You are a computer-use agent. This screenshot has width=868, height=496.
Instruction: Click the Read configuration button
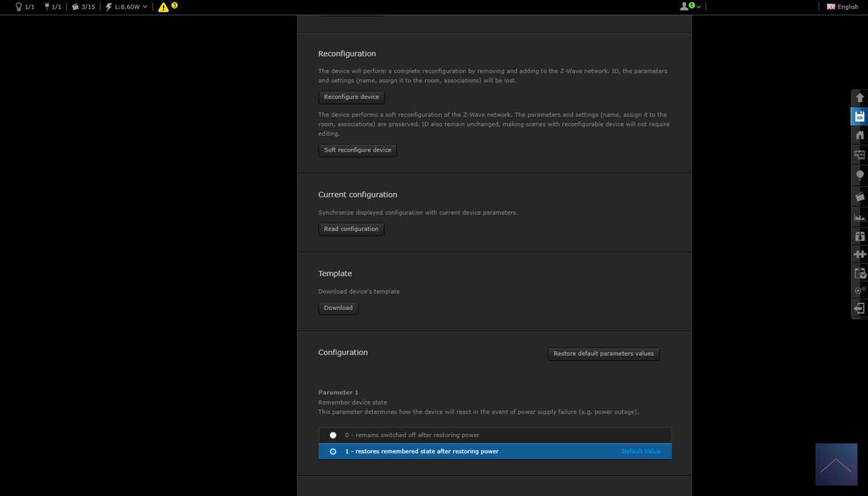point(351,229)
